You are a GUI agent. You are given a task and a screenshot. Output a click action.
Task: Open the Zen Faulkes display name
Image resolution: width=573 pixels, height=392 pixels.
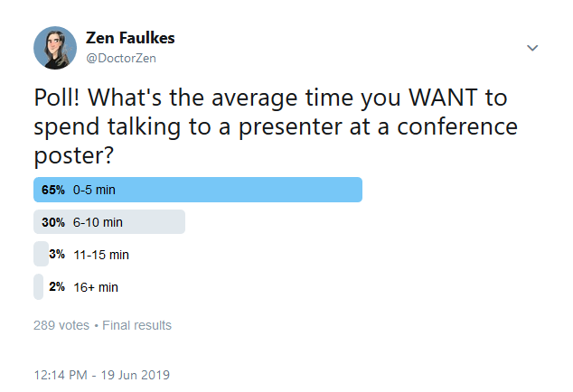[x=130, y=38]
